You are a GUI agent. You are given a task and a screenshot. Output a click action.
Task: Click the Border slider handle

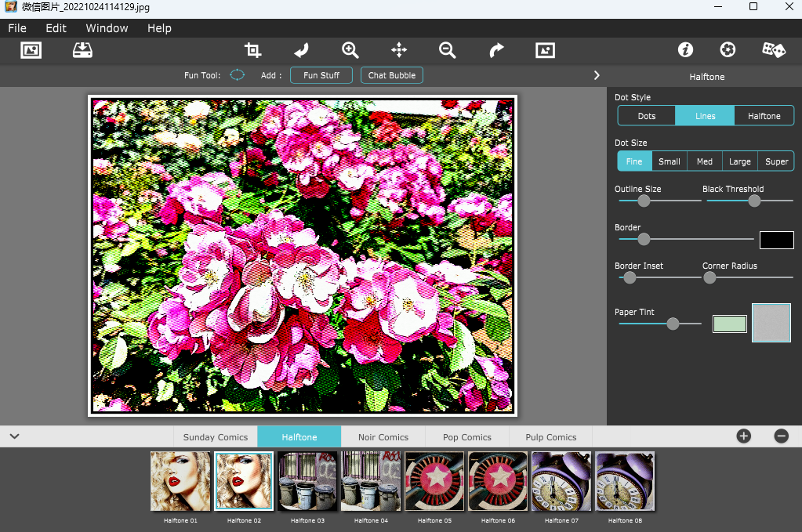(644, 239)
